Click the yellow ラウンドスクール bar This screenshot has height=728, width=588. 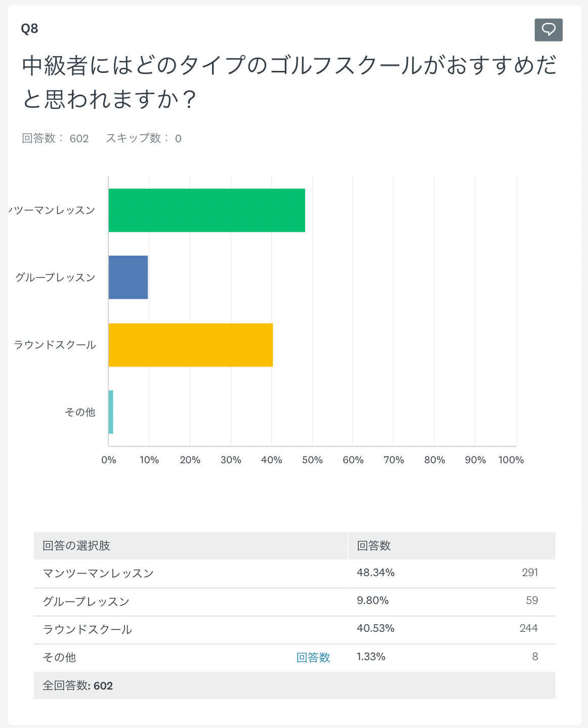[x=190, y=345]
